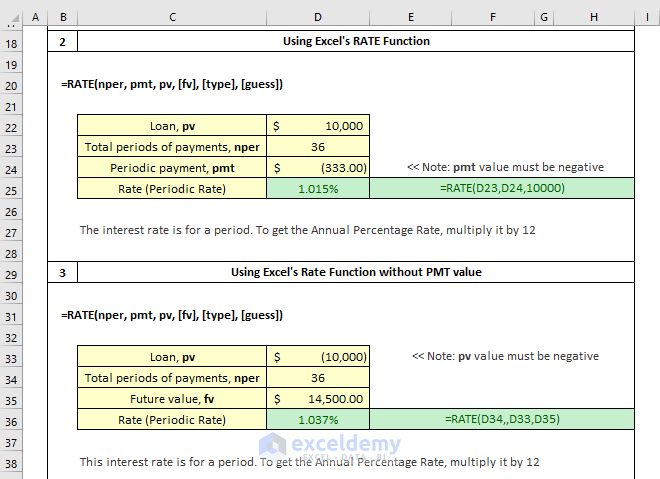Click 'Loan, pv' label in row 22

[x=172, y=126]
